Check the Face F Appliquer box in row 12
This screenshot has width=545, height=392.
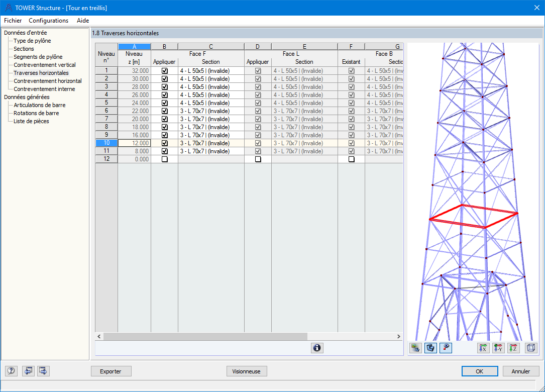(164, 159)
